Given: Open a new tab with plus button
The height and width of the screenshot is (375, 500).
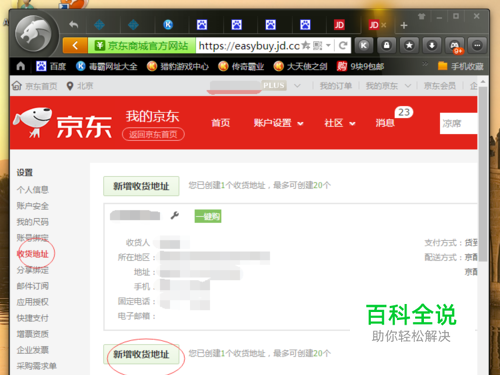Looking at the screenshot, I should pyautogui.click(x=404, y=25).
